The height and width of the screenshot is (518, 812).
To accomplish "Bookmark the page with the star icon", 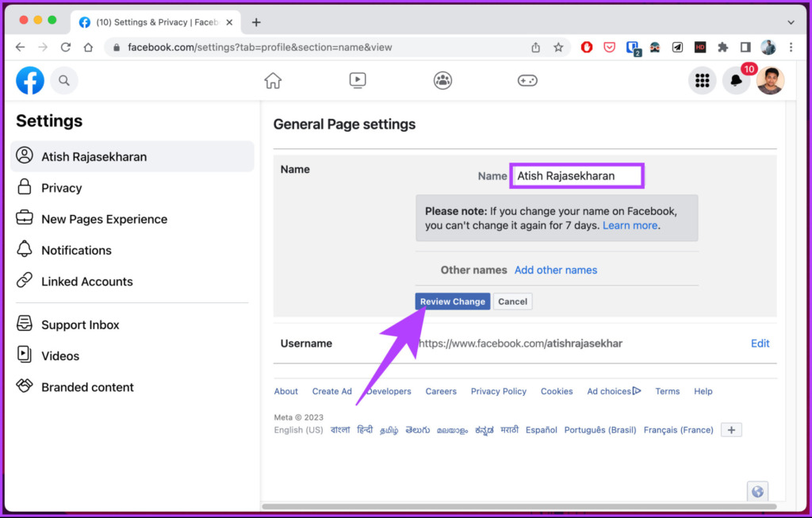I will (557, 47).
